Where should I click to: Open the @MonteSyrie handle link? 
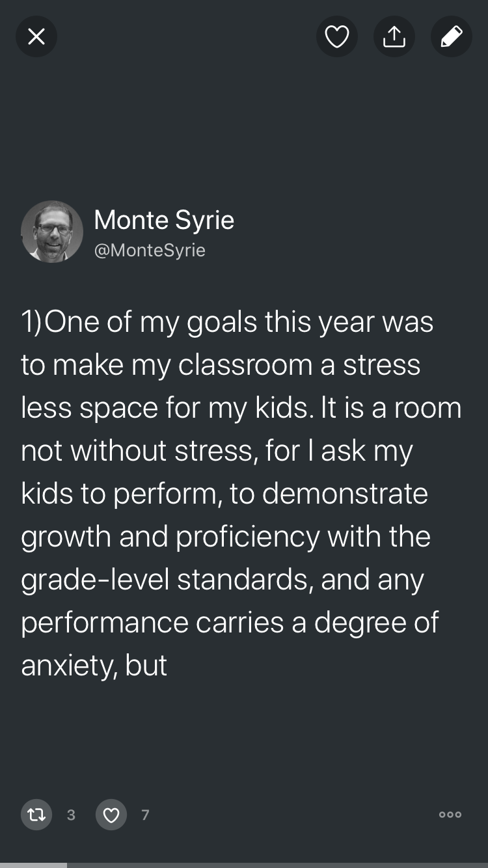click(x=150, y=251)
